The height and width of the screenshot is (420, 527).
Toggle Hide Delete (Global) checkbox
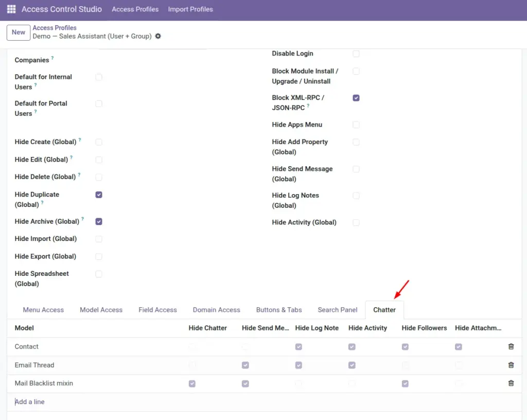(x=99, y=177)
